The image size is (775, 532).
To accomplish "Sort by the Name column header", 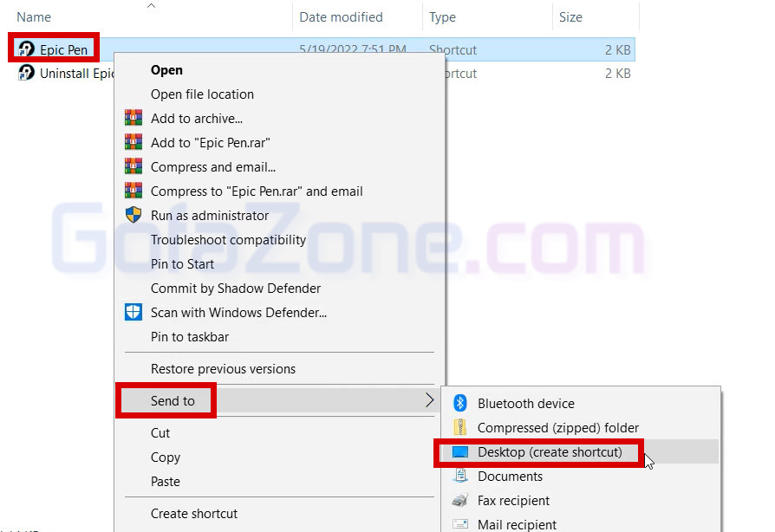I will click(35, 17).
